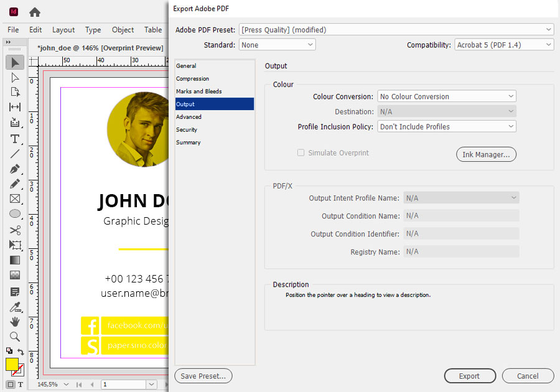Viewport: 560px width, 392px height.
Task: Open Adobe PDF Preset dropdown
Action: coord(396,30)
